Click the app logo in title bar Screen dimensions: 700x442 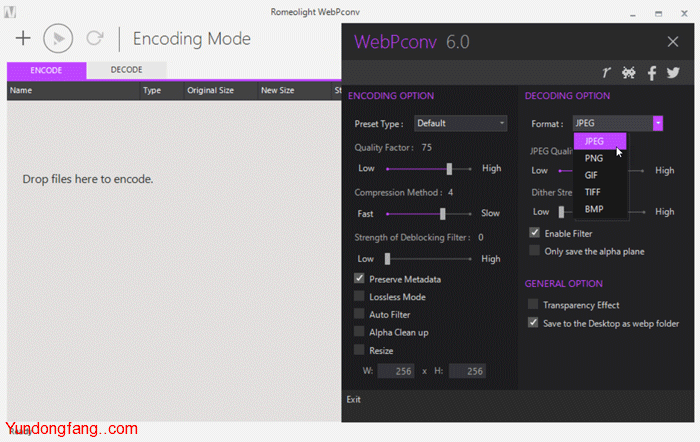10,12
